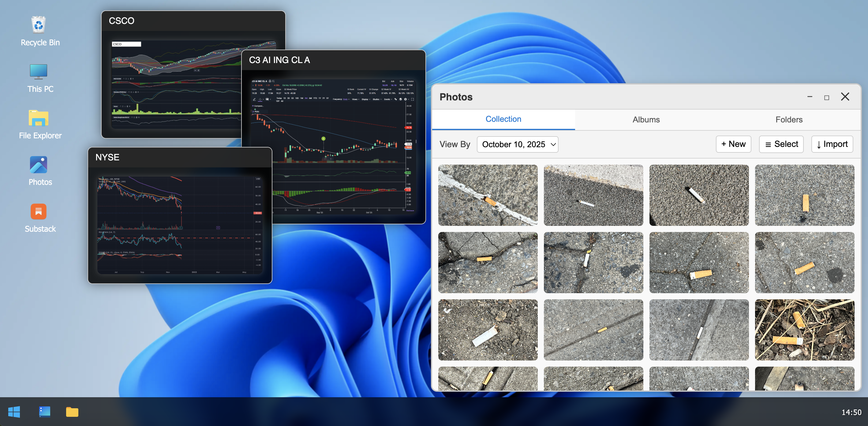Open the photo of butts in dry grass
This screenshot has width=868, height=426.
pyautogui.click(x=804, y=330)
